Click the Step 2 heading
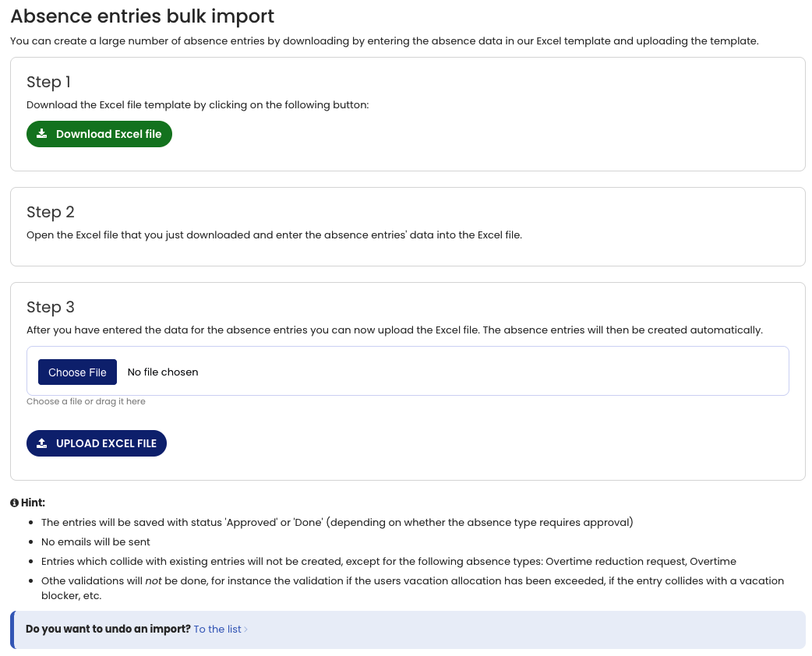This screenshot has width=812, height=656. (50, 212)
